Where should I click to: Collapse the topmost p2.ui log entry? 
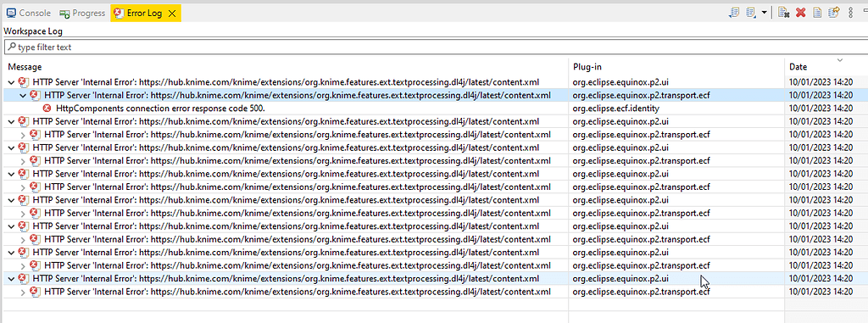point(11,82)
